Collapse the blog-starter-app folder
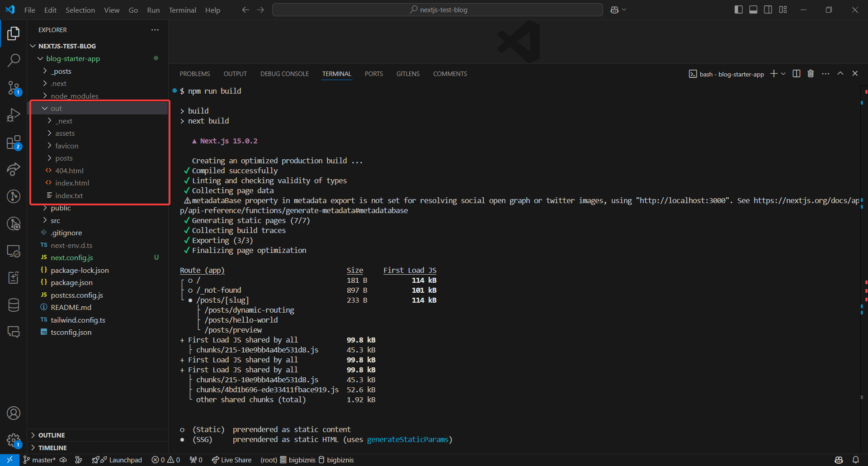 72,58
